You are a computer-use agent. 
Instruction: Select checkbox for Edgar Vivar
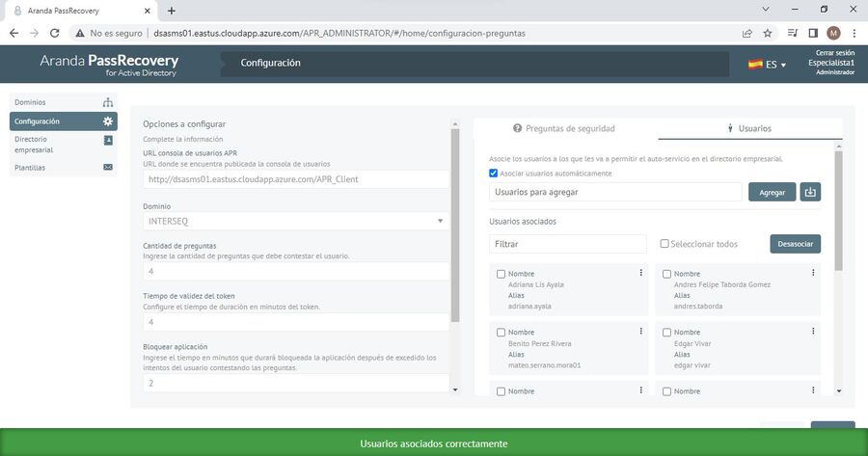pyautogui.click(x=666, y=333)
